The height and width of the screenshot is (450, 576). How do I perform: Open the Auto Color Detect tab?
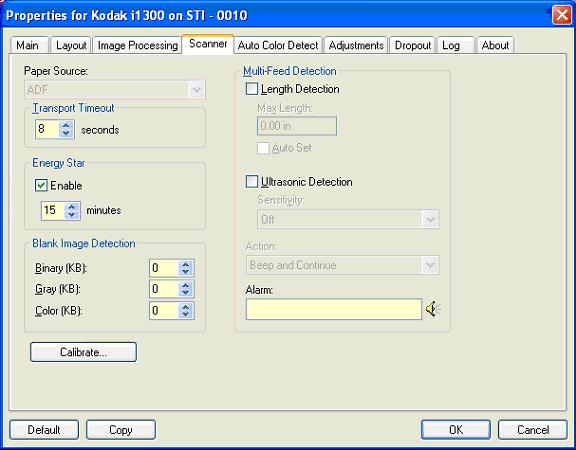278,46
